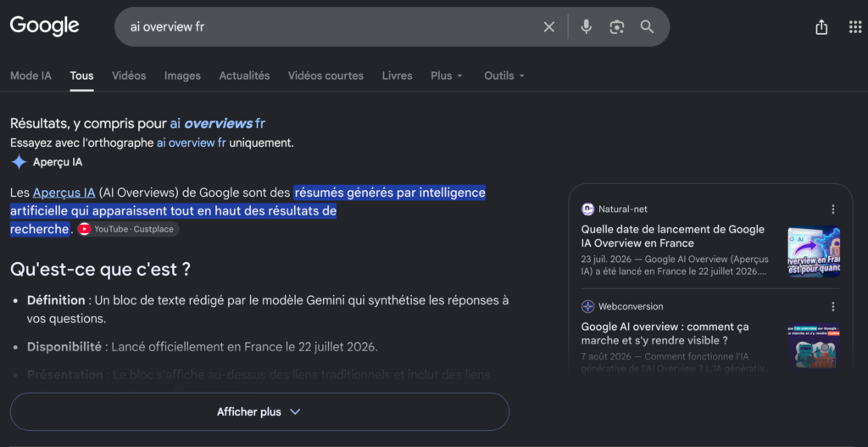
Task: Click the 'ai overviews fr' suggested spelling link
Action: [218, 124]
